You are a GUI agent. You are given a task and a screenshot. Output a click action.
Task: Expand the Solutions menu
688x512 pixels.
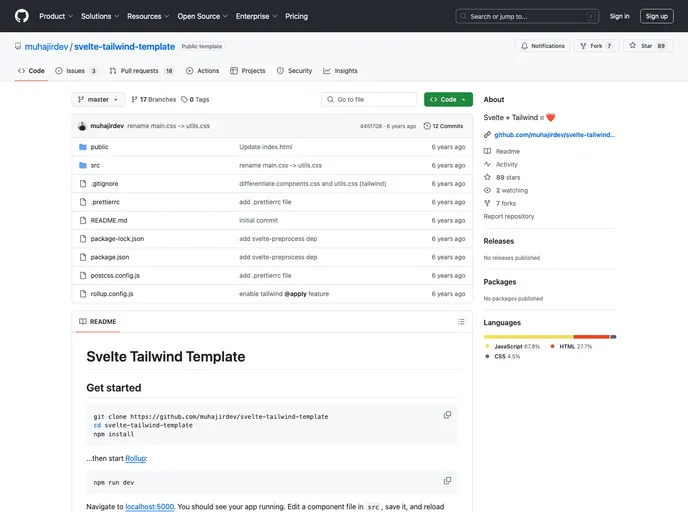[100, 16]
